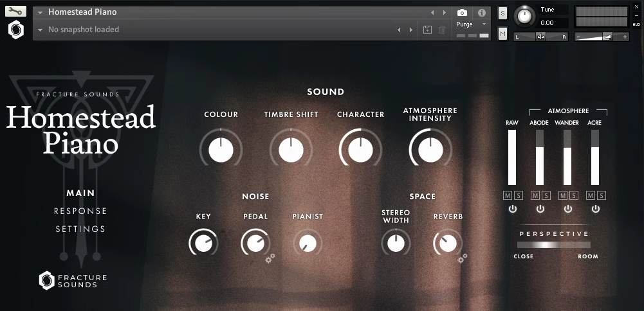Viewport: 644px width, 311px height.
Task: Click the pan L-R slider
Action: (540, 37)
